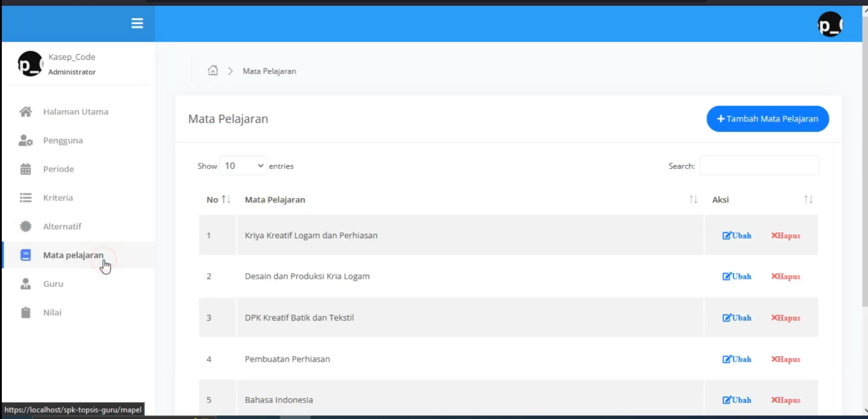Click Hapus for Pembuatan Perhiasan
The width and height of the screenshot is (868, 419).
click(x=785, y=359)
